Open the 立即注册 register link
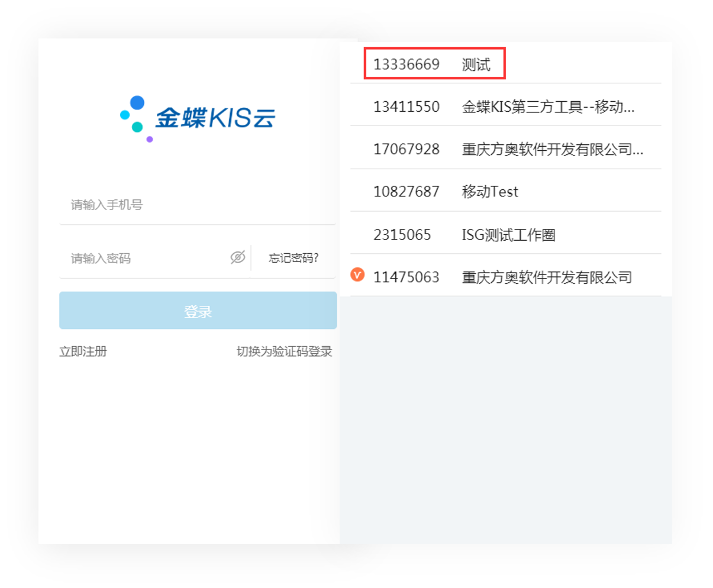Viewport: 713px width, 588px height. [83, 351]
